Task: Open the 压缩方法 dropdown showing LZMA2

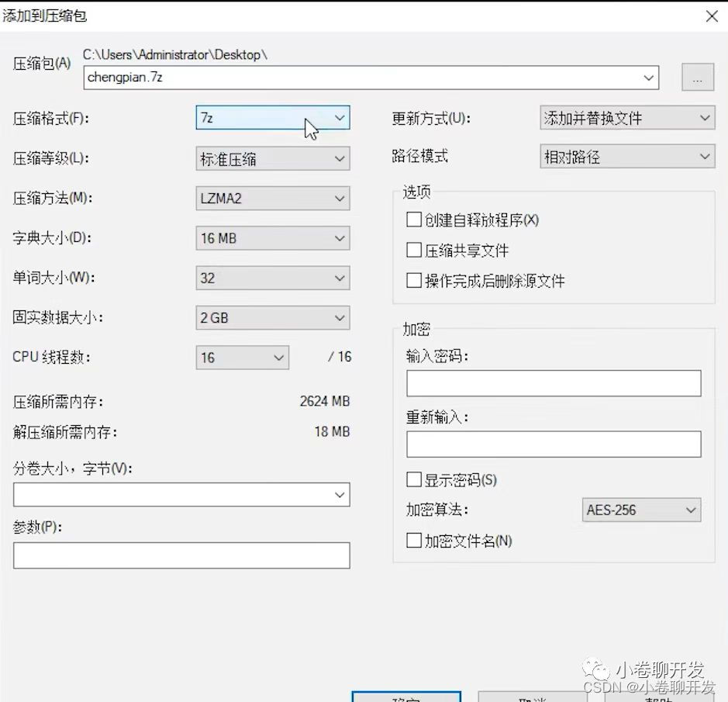Action: [273, 199]
